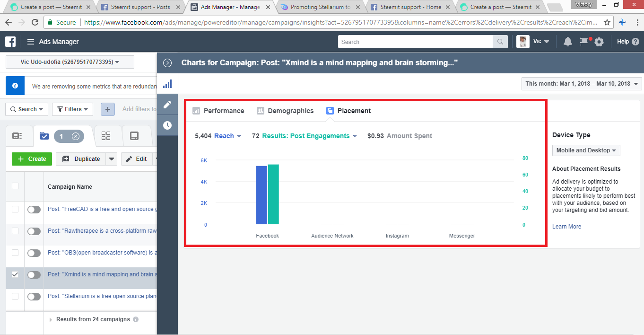Click the blue info icon banner
The width and height of the screenshot is (644, 335).
(x=15, y=86)
